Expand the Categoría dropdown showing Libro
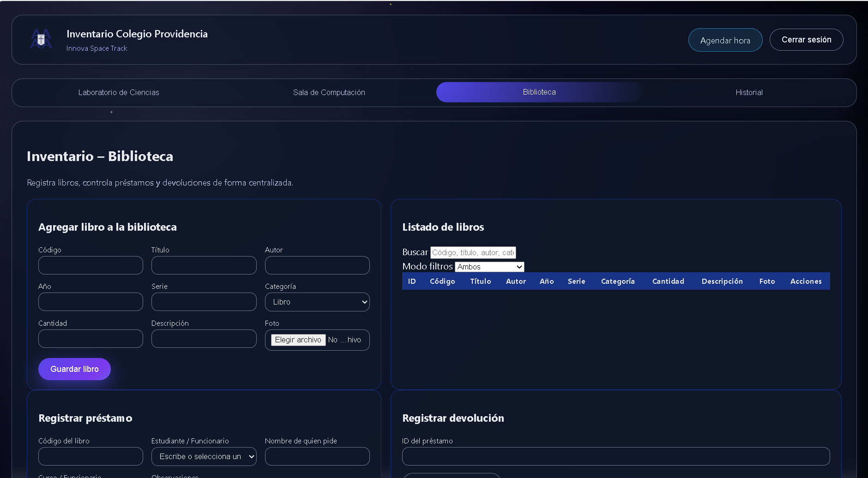The height and width of the screenshot is (478, 868). pyautogui.click(x=317, y=302)
